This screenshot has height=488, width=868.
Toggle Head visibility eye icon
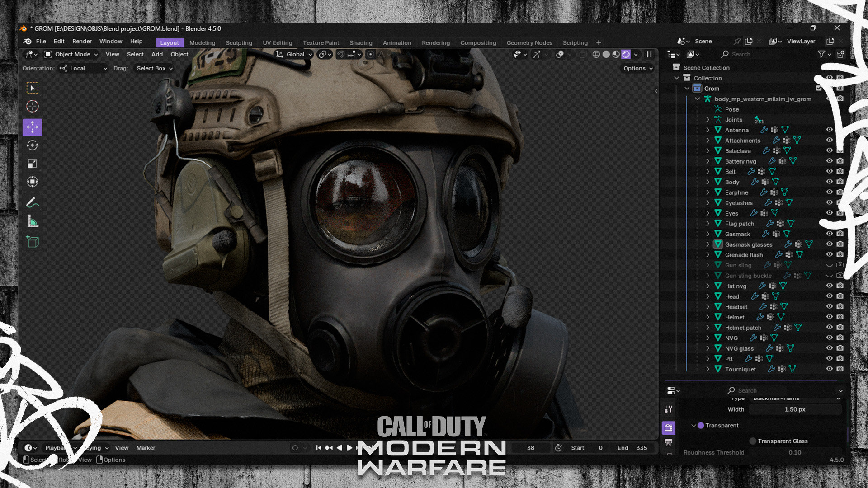point(830,296)
